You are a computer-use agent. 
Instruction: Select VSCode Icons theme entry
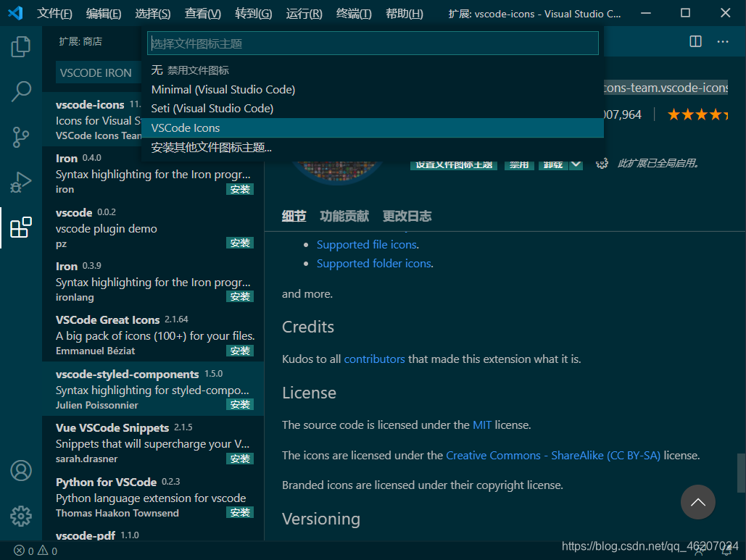(373, 128)
